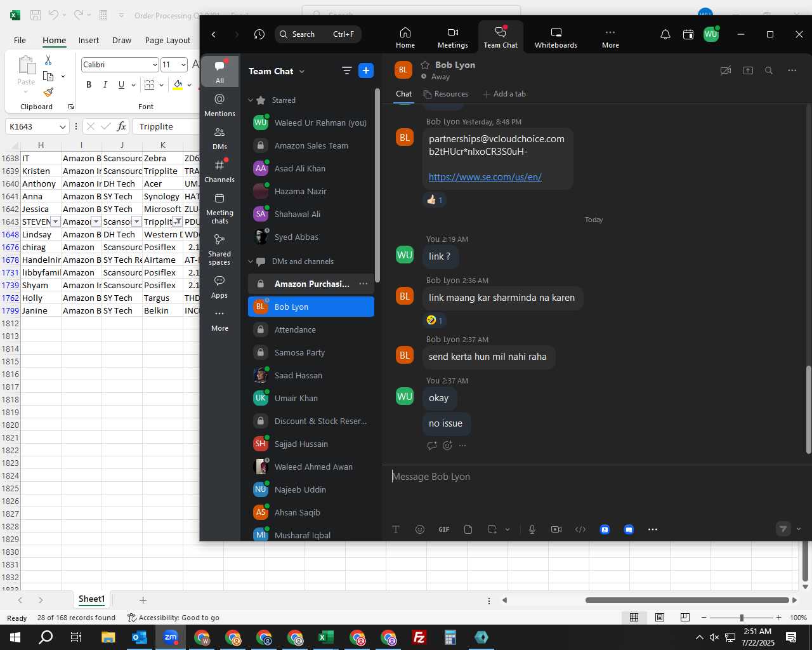Open emoji picker in message composer
Viewport: 812px width, 650px height.
click(x=420, y=529)
